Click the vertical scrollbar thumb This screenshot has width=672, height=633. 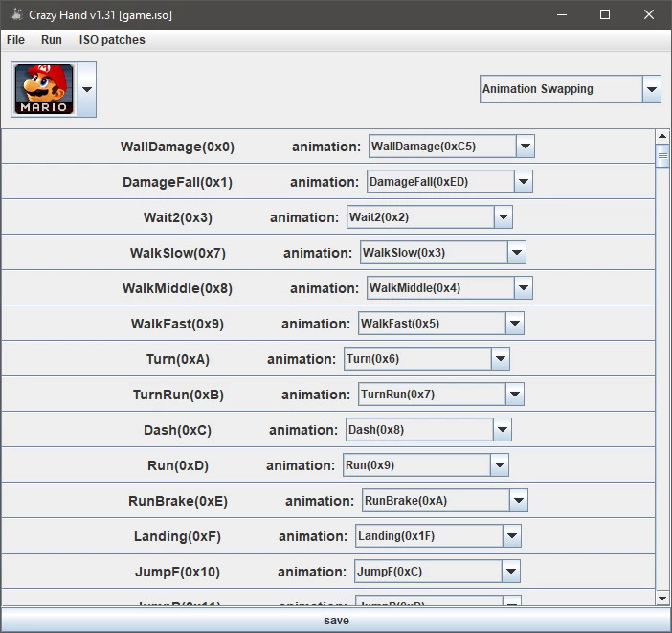click(662, 156)
